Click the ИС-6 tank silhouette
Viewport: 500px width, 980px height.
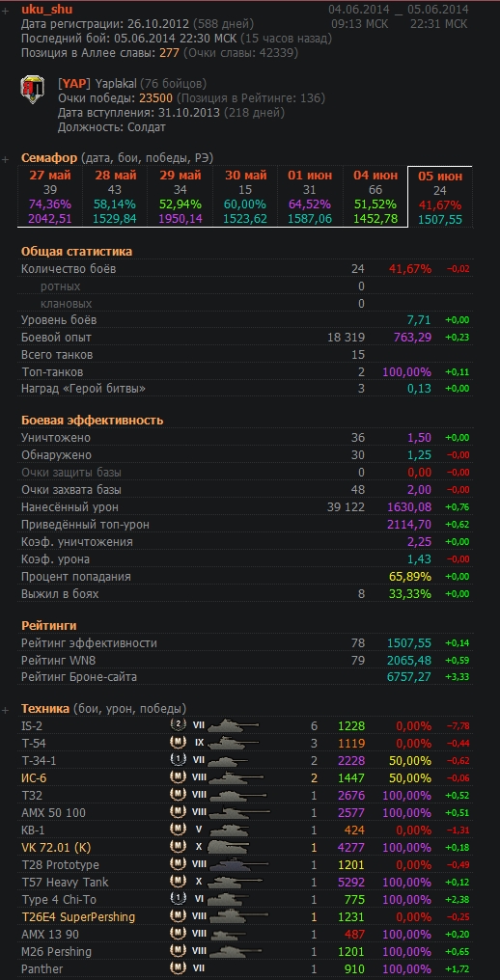click(x=235, y=778)
